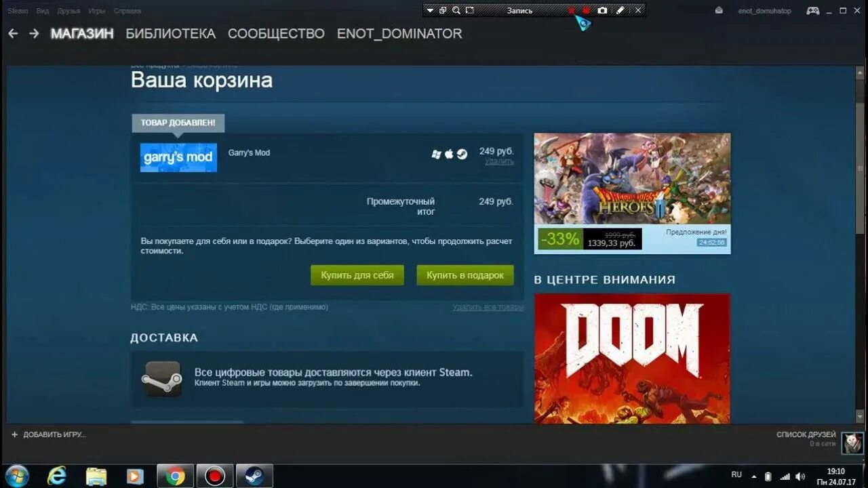Click the -33% discount badge
The height and width of the screenshot is (488, 868).
click(560, 239)
